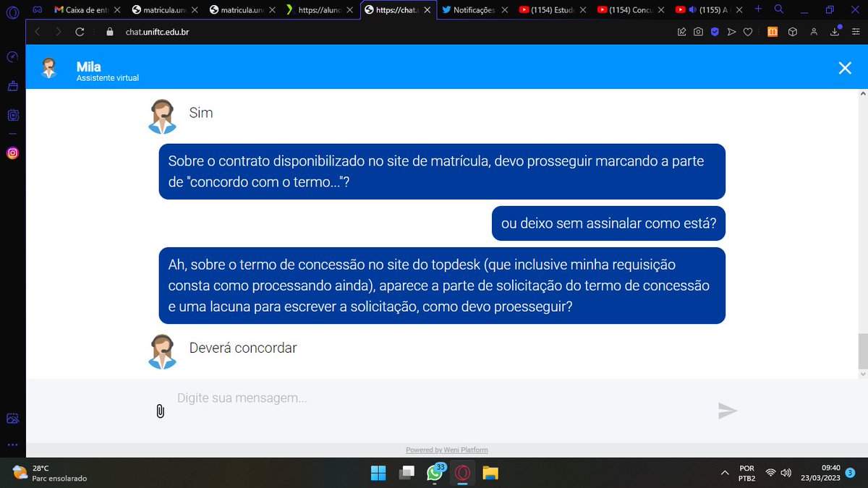Add page to bookmarks heart icon

tap(748, 32)
